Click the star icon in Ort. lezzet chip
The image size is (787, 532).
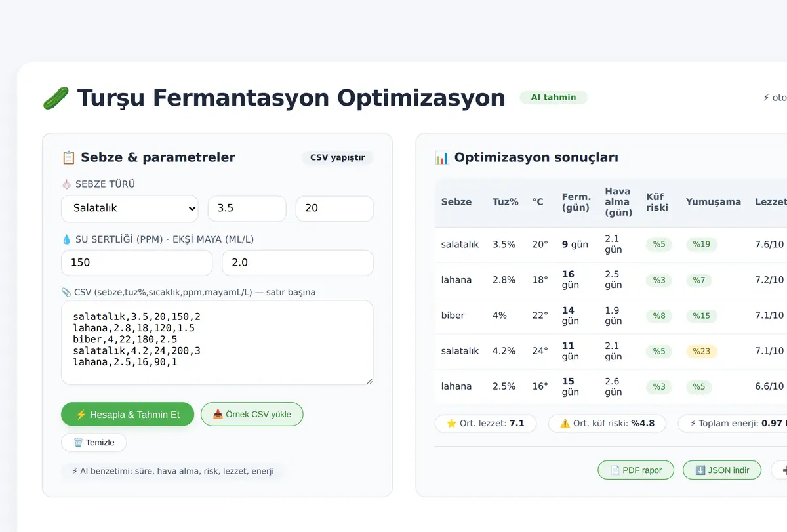[451, 424]
